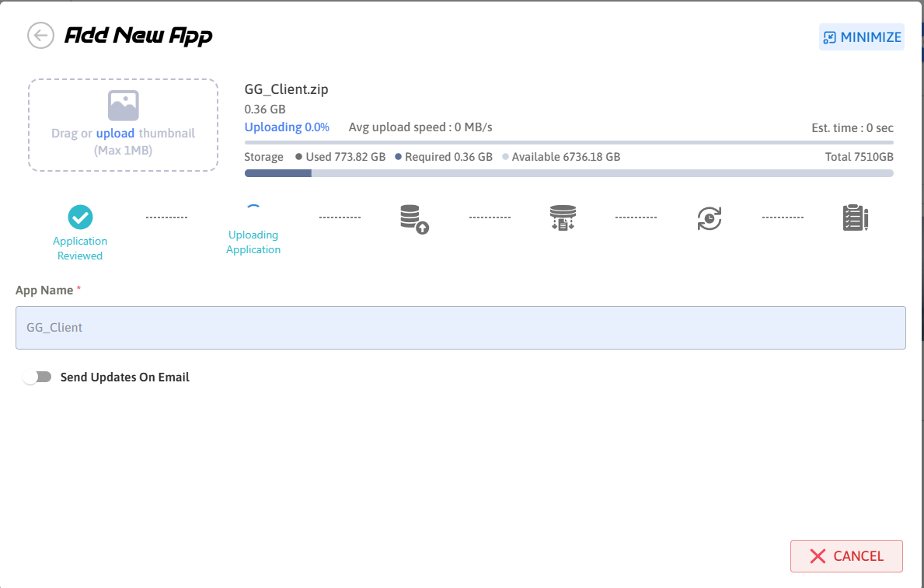The width and height of the screenshot is (924, 588).
Task: Click the Used 773.82 GB legend item
Action: [341, 157]
